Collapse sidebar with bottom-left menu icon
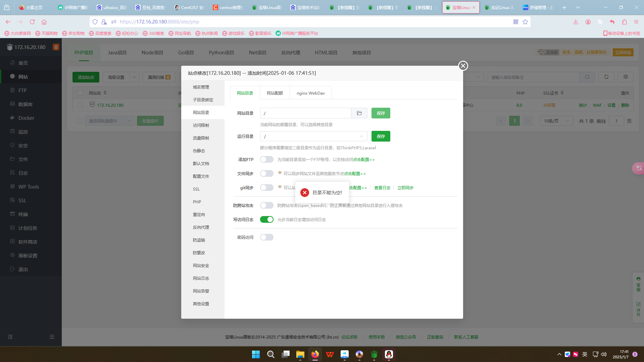Screen dimensions: 644x362 [10, 337]
